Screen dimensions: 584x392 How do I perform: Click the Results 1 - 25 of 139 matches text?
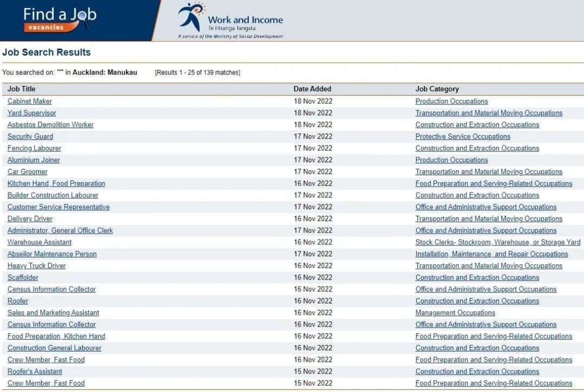point(197,72)
